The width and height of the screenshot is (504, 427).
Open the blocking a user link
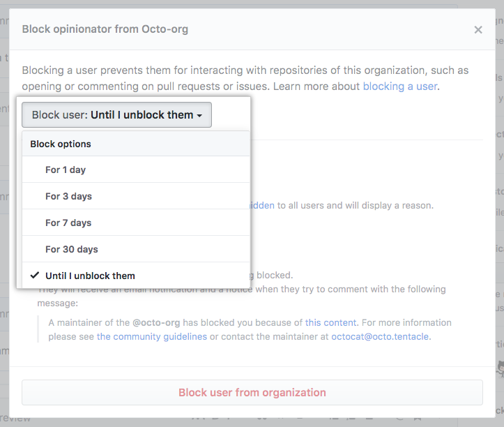click(400, 87)
